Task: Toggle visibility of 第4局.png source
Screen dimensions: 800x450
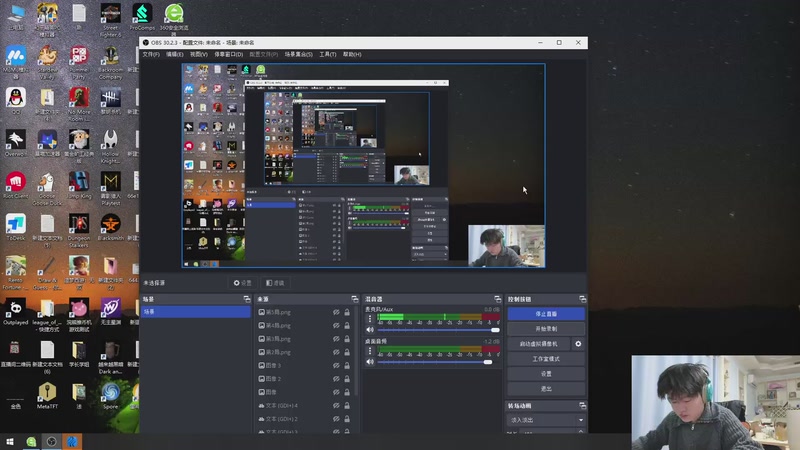Action: (336, 325)
